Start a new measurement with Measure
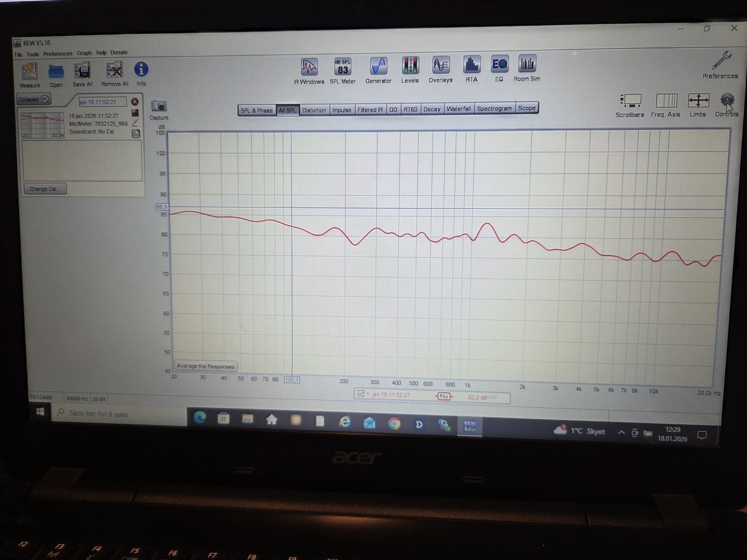This screenshot has height=560, width=747. [30, 75]
